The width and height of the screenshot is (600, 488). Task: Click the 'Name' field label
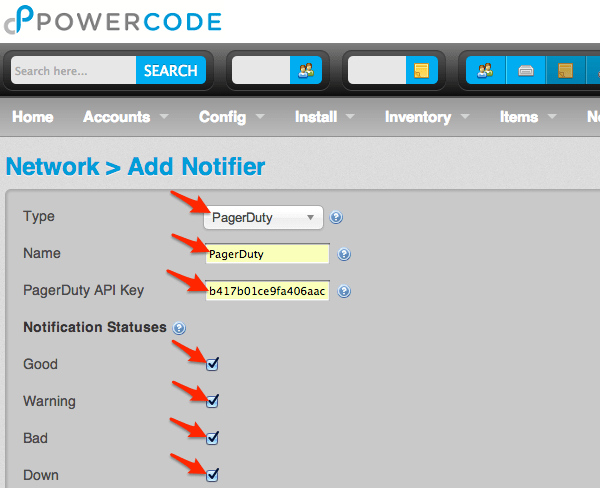tap(42, 253)
